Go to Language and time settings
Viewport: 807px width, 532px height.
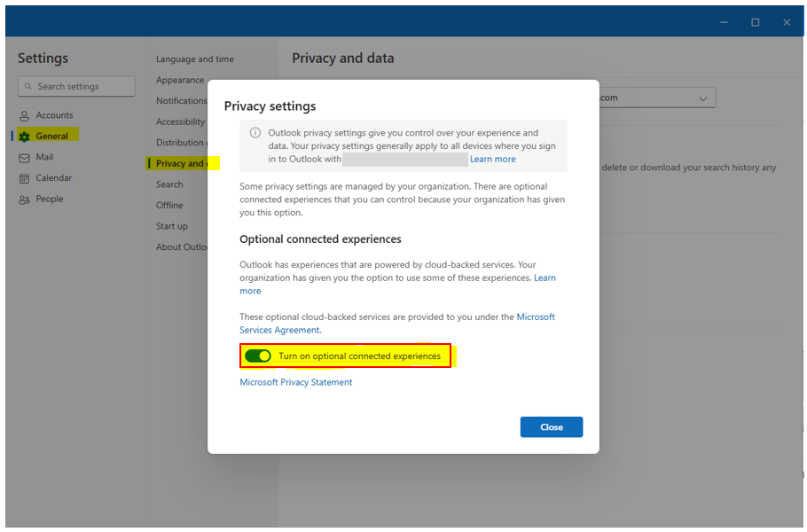(194, 59)
